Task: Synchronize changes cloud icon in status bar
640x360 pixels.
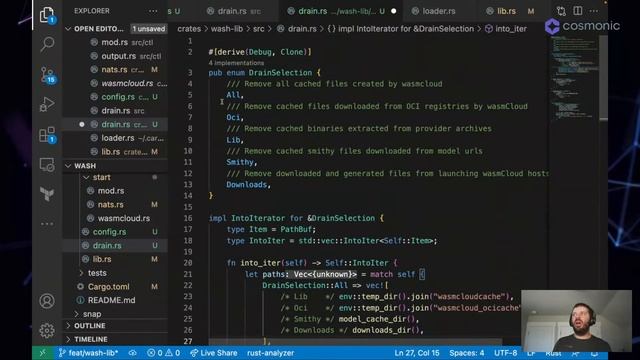Action: click(133, 353)
